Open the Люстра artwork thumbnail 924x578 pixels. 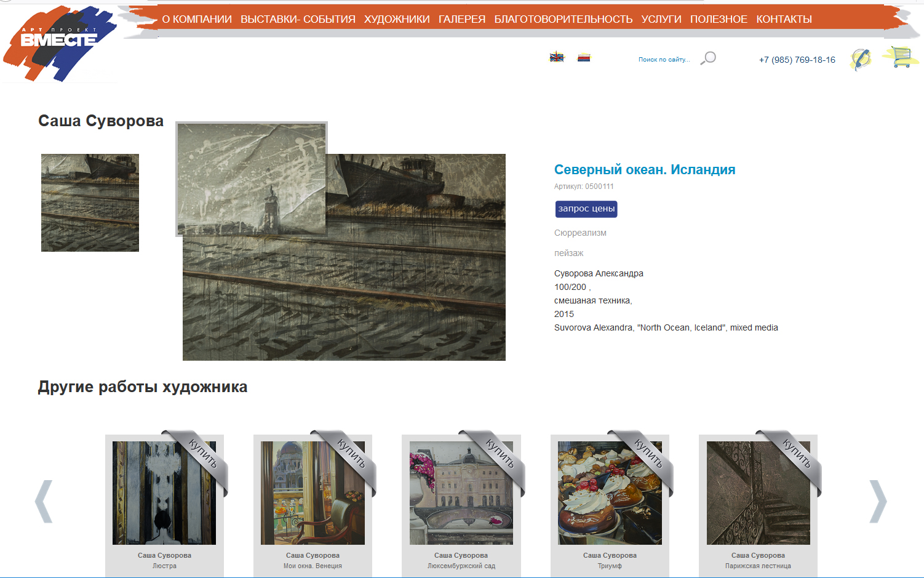click(x=164, y=493)
